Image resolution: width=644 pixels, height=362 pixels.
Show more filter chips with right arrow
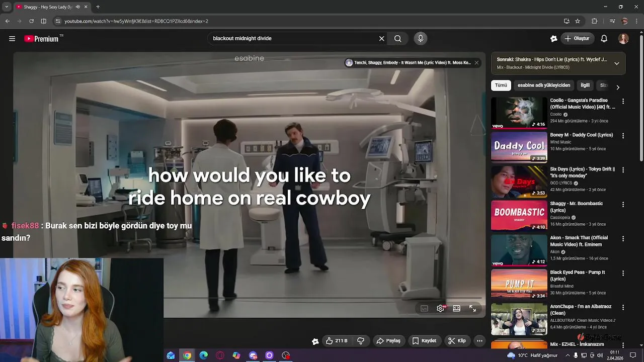point(618,87)
